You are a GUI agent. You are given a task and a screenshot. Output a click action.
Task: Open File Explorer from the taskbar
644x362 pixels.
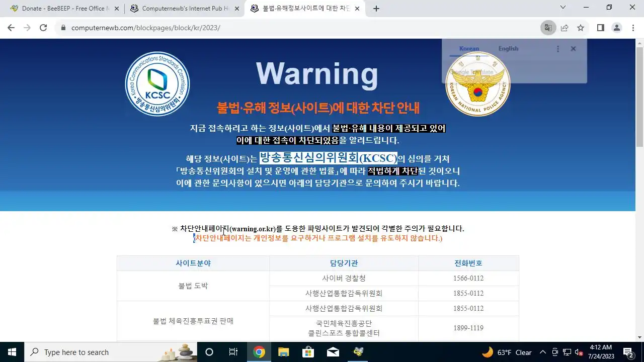pos(284,352)
